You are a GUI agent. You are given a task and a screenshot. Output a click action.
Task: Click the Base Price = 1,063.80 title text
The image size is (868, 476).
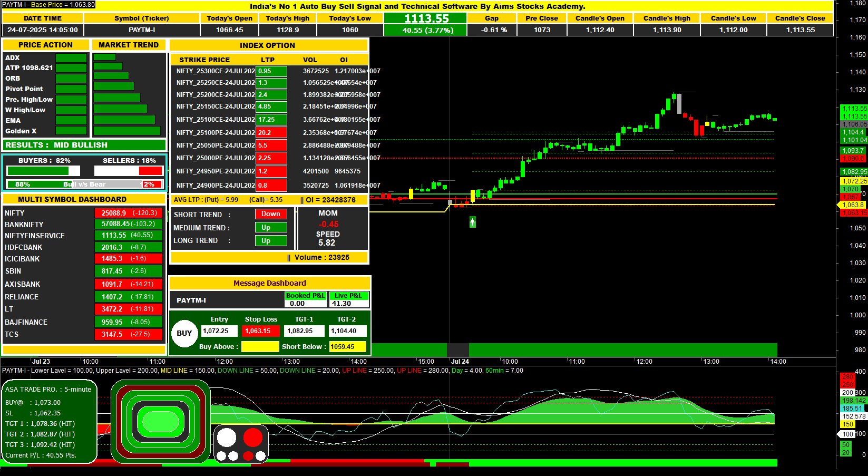63,5
